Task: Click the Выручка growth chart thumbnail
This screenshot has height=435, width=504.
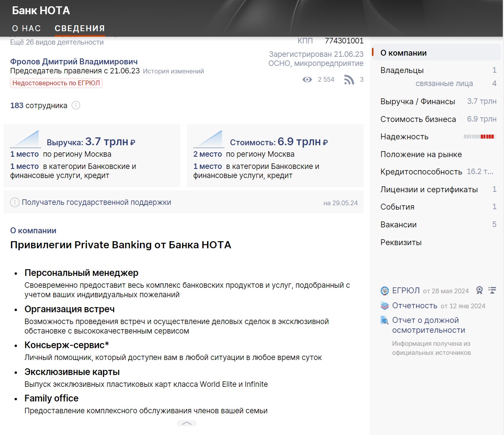Action: coord(25,139)
